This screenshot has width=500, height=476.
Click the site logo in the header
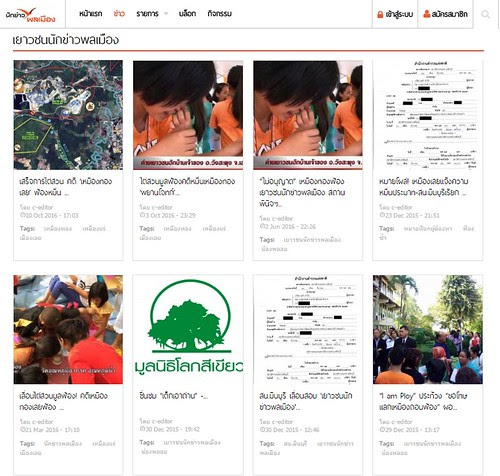click(x=30, y=15)
